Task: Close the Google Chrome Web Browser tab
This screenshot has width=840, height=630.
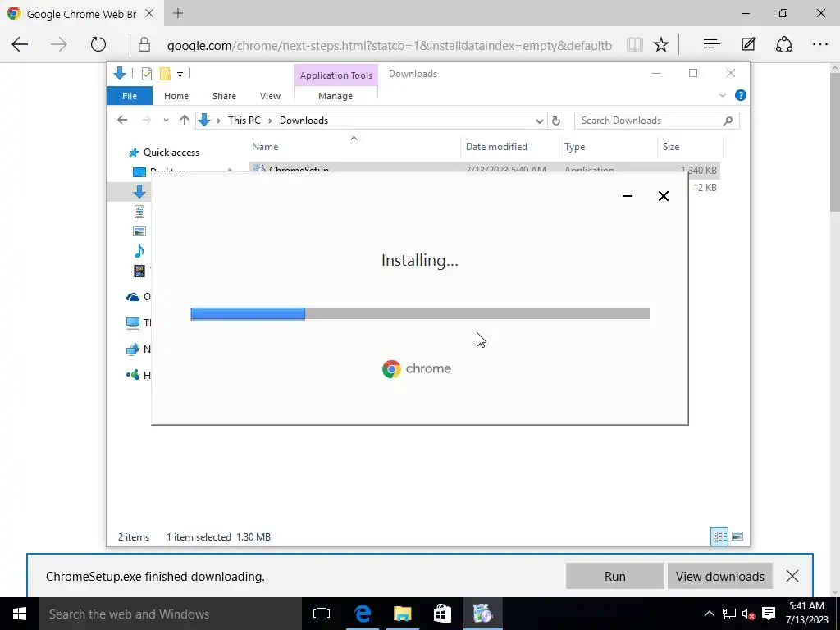Action: [149, 13]
